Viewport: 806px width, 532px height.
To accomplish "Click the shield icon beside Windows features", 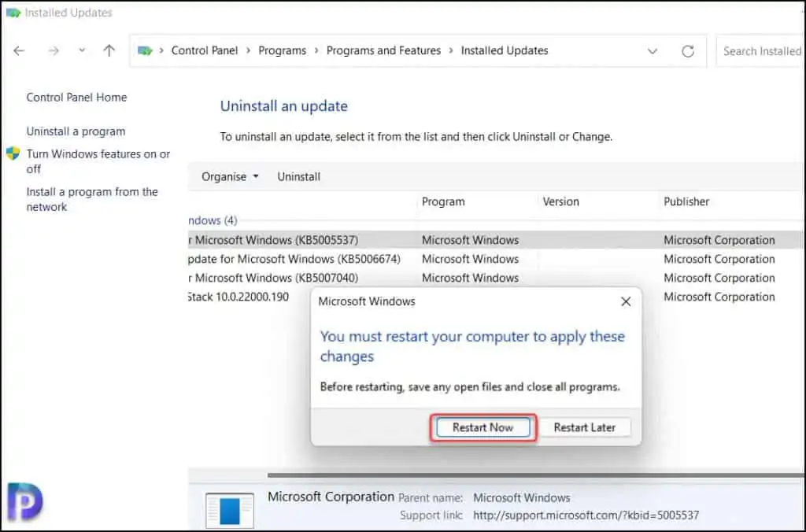I will pos(13,153).
